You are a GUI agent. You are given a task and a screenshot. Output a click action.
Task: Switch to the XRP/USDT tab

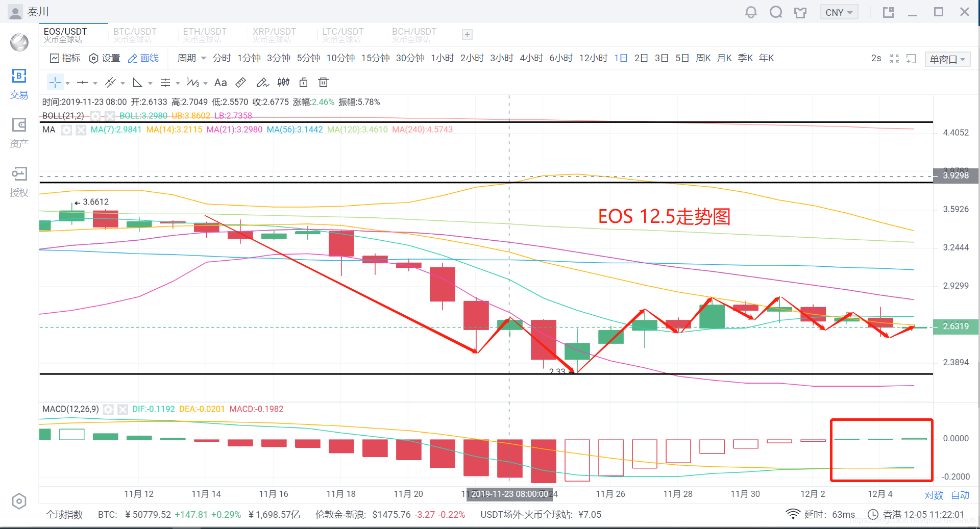click(x=274, y=35)
